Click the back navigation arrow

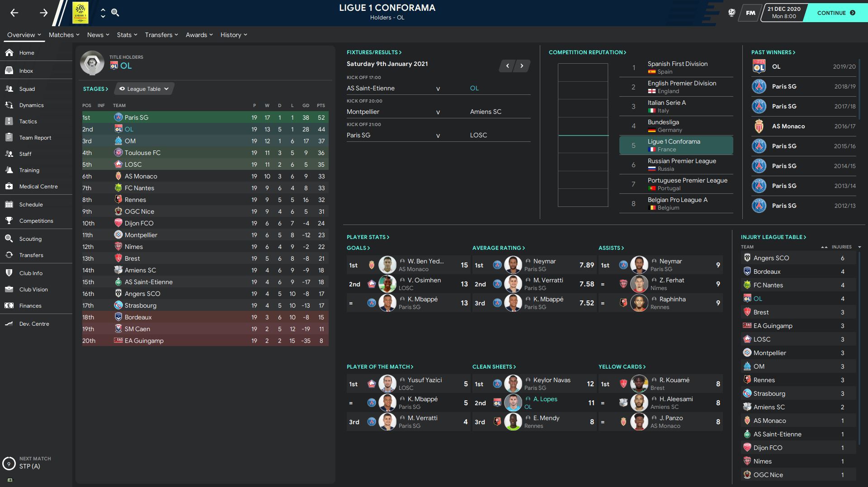pos(14,13)
